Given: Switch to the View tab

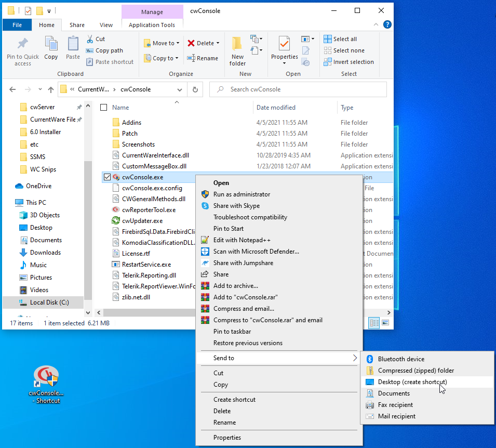Looking at the screenshot, I should (106, 25).
